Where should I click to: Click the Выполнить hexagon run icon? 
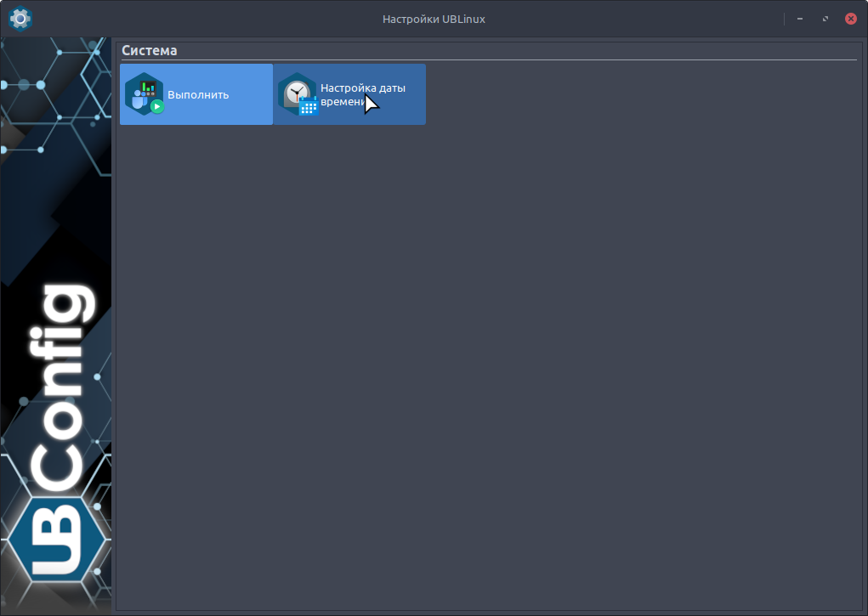tap(145, 94)
